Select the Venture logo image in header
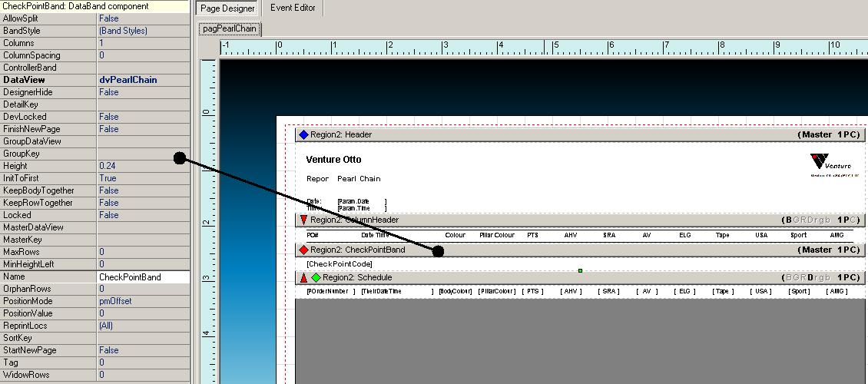868x384 pixels. (x=835, y=165)
